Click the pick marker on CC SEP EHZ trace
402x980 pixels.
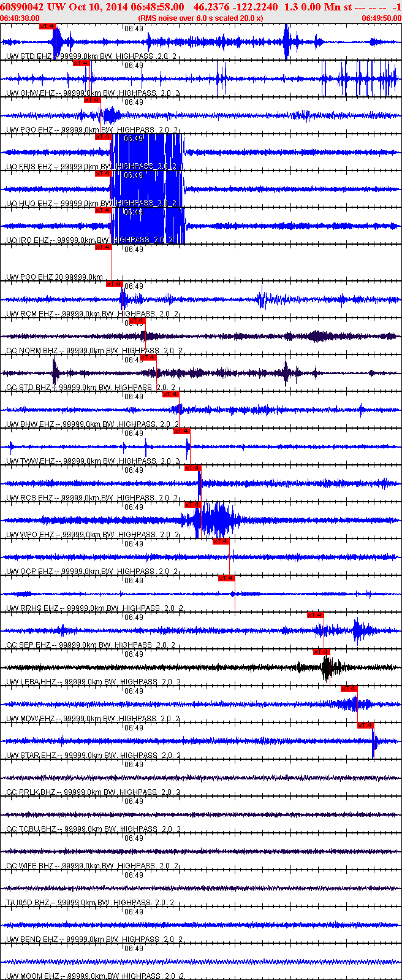click(x=315, y=615)
